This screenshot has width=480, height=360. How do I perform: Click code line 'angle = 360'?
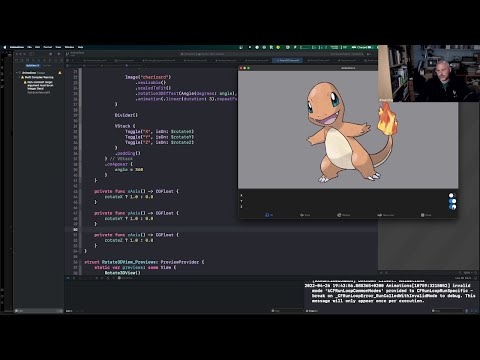pyautogui.click(x=129, y=170)
